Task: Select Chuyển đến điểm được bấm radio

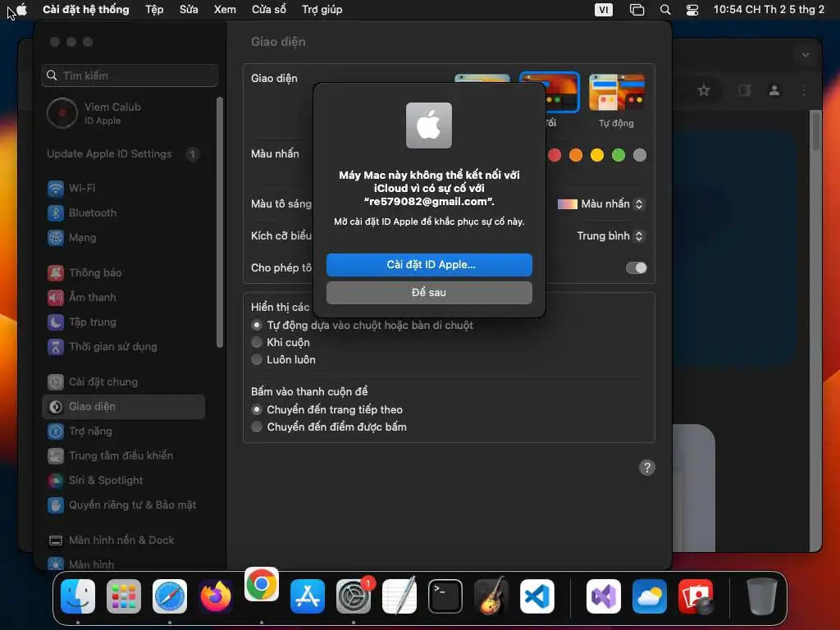Action: coord(257,427)
